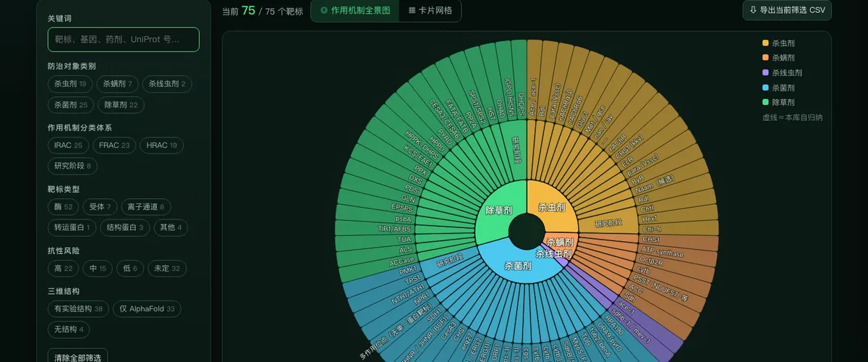Select the 杀螨剂 inner chart segment
The image size is (868, 362).
pos(561,241)
